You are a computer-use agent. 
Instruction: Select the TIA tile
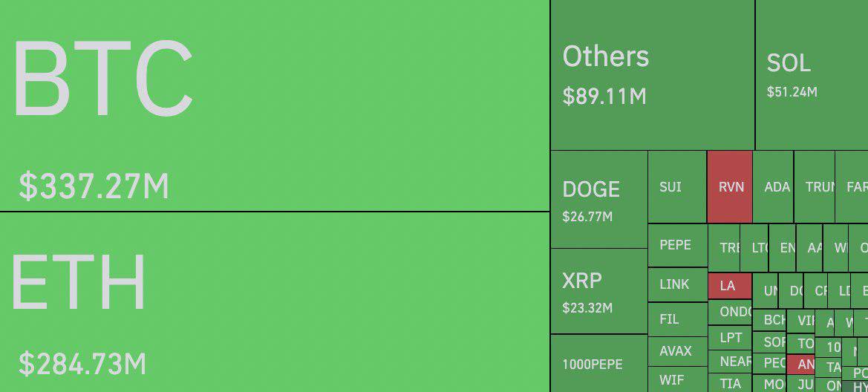(x=730, y=383)
